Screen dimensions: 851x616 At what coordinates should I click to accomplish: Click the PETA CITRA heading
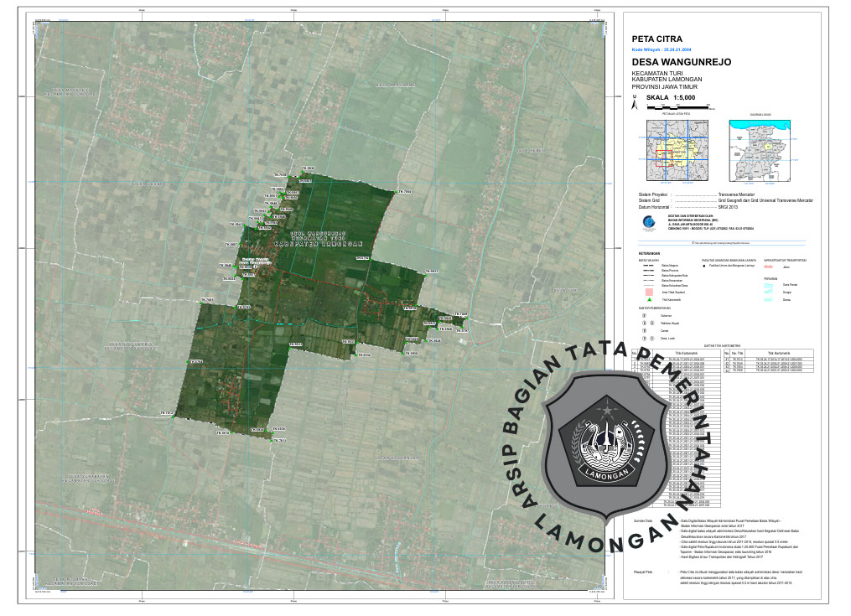(x=656, y=39)
